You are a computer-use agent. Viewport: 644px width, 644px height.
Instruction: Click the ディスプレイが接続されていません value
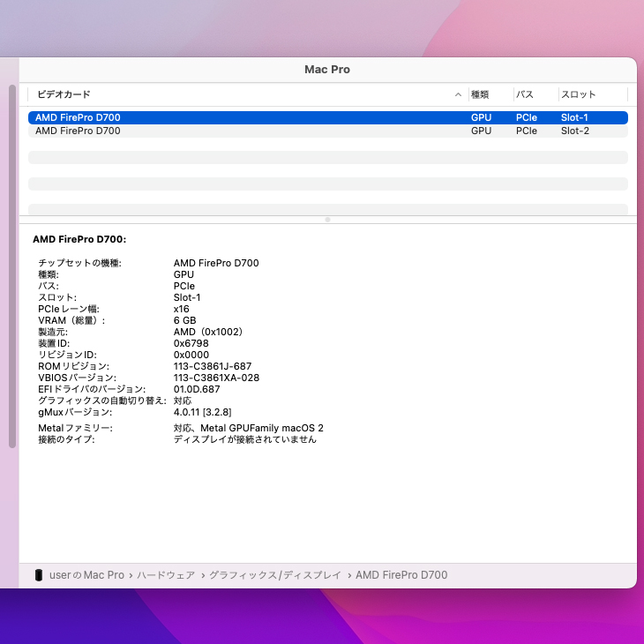coord(244,439)
